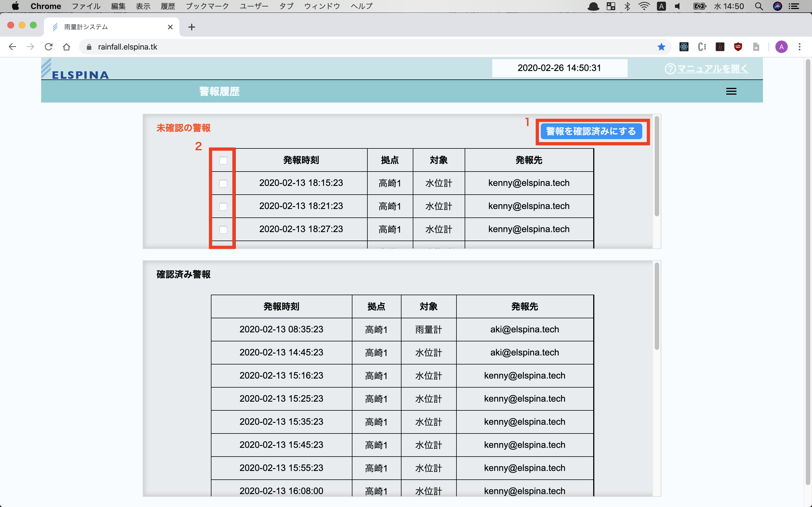This screenshot has height=507, width=812.
Task: Open the Chrome three-dot menu
Action: (800, 47)
